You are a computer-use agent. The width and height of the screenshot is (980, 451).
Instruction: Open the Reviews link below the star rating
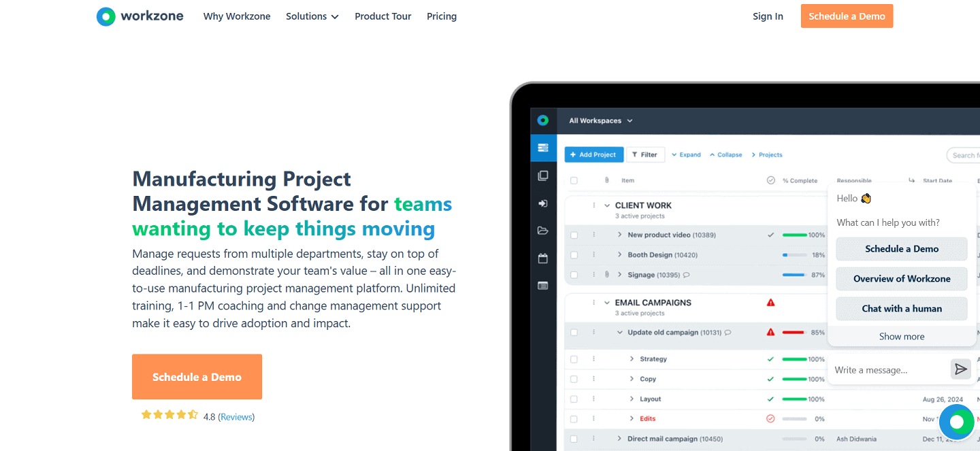point(236,416)
